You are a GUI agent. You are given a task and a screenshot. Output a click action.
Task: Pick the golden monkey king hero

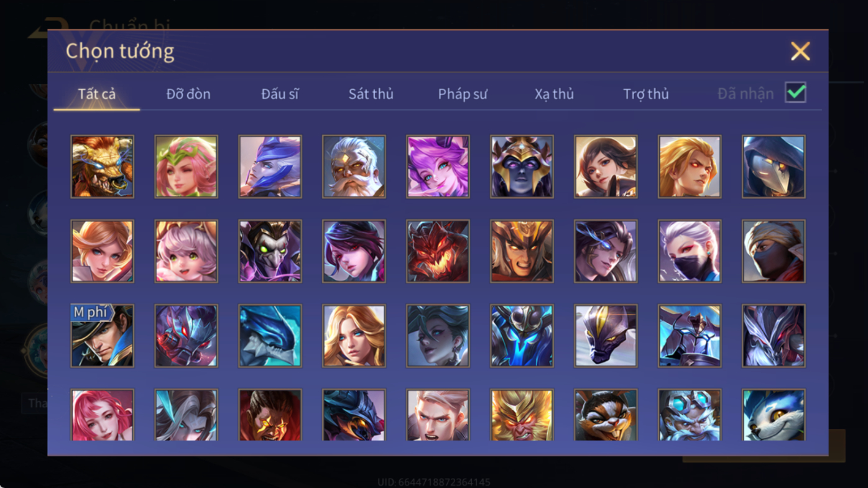click(x=522, y=415)
